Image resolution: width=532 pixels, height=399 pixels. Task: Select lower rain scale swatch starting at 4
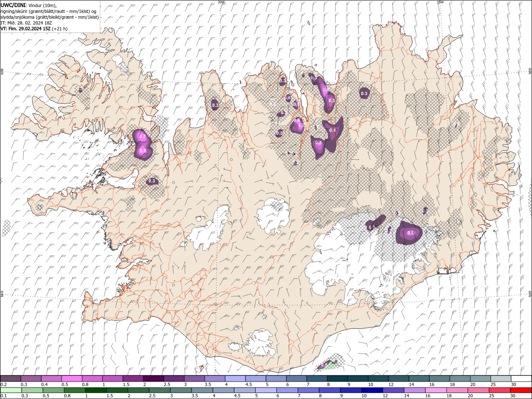pos(223,390)
